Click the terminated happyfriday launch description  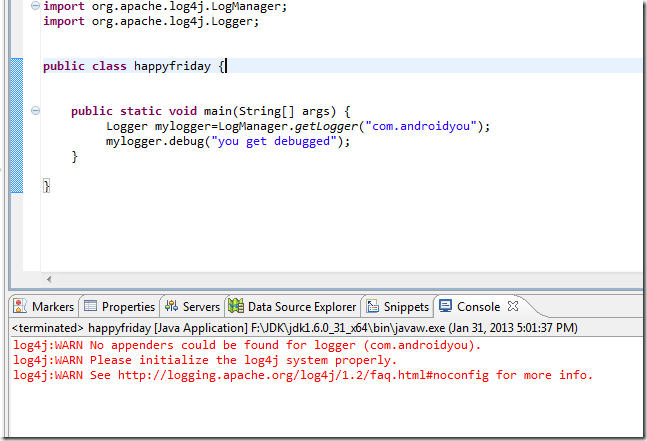click(295, 328)
